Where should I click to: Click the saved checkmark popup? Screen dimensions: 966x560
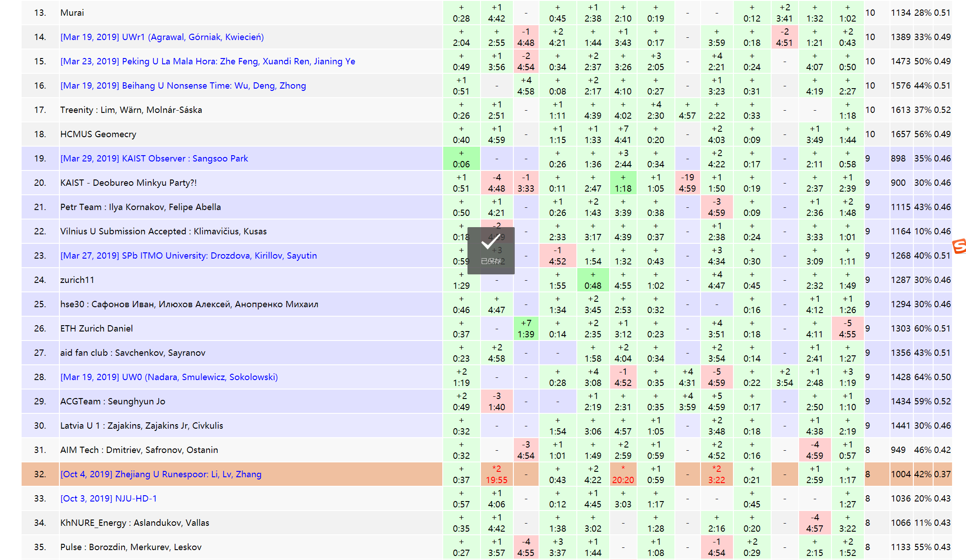[491, 251]
